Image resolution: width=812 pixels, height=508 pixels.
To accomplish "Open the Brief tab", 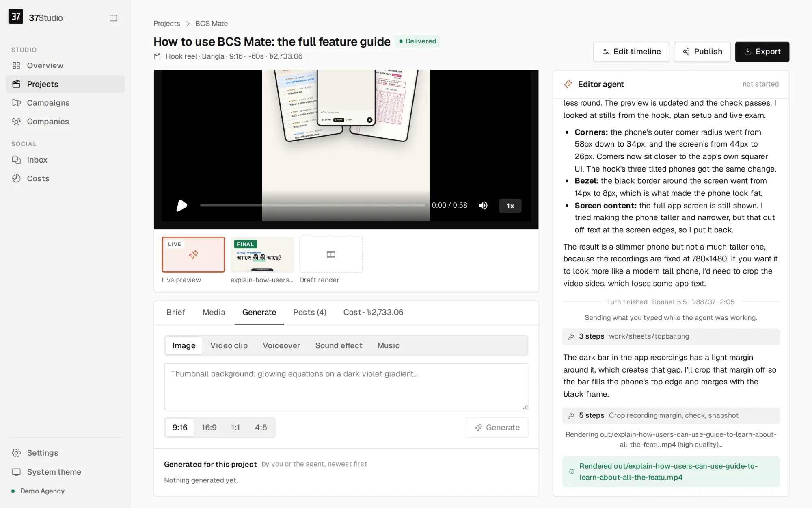I will tap(176, 312).
